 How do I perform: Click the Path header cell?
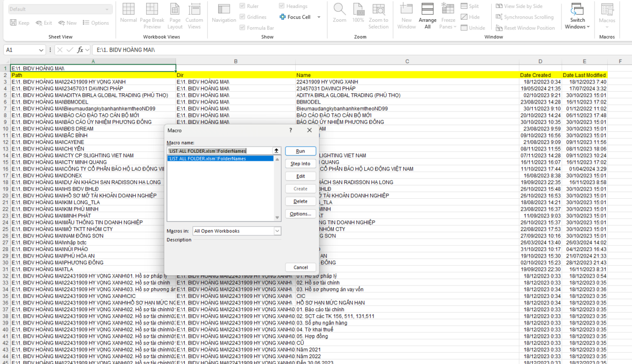[x=93, y=75]
